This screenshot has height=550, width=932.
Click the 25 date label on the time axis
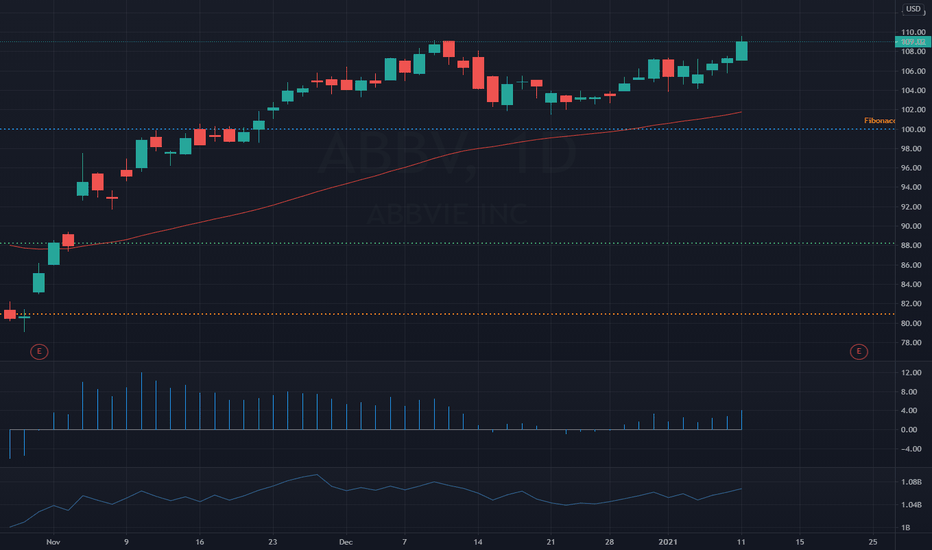(x=873, y=542)
